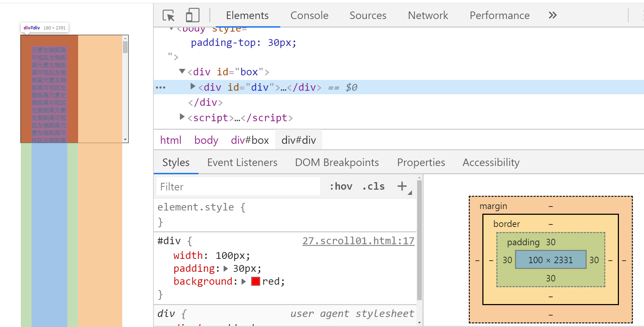Click the page scrollbar up arrow
644x327 pixels.
(x=125, y=38)
